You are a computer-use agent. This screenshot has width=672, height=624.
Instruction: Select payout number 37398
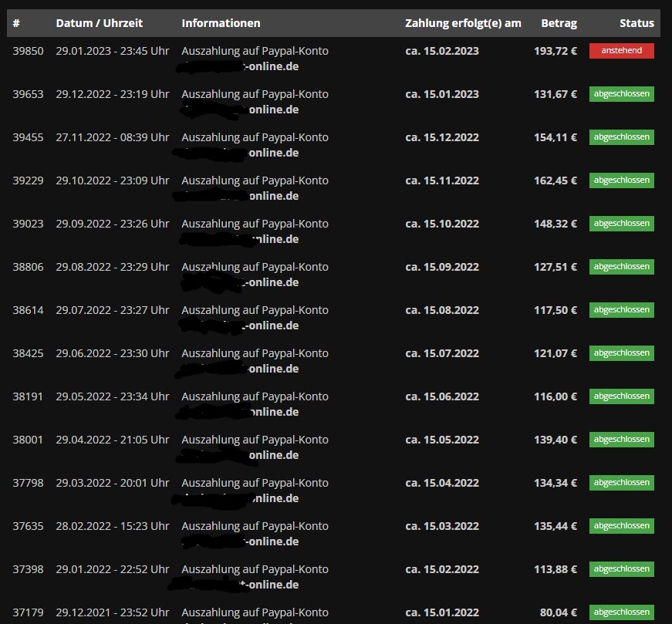pyautogui.click(x=28, y=569)
